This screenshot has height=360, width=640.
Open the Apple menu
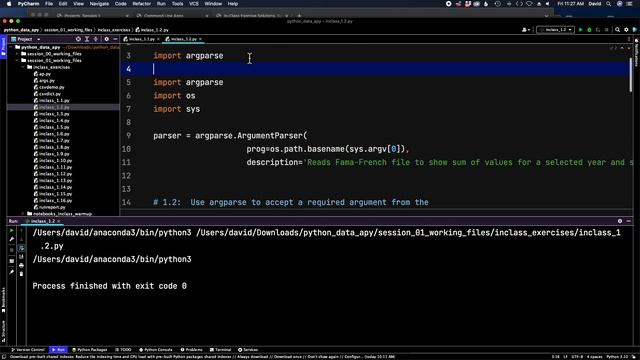[9, 4]
